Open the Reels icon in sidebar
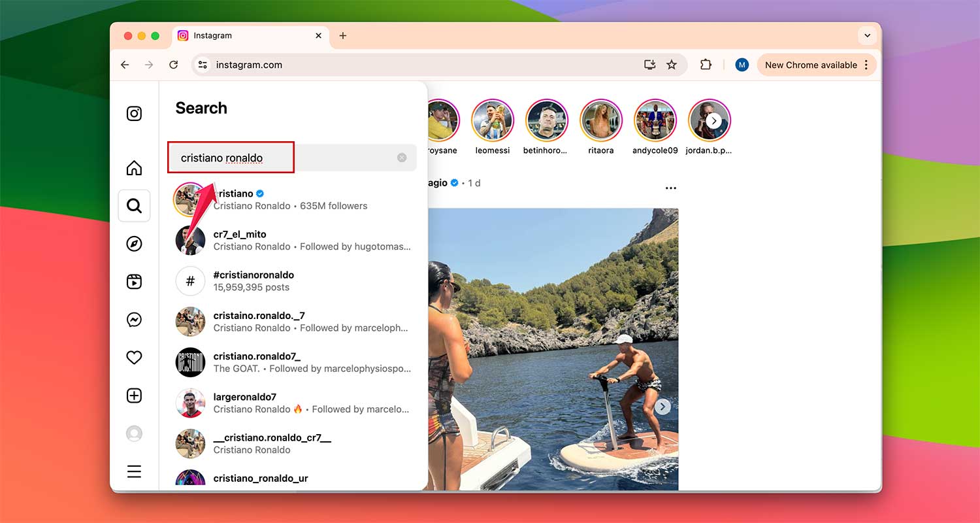Viewport: 980px width, 523px height. click(134, 282)
